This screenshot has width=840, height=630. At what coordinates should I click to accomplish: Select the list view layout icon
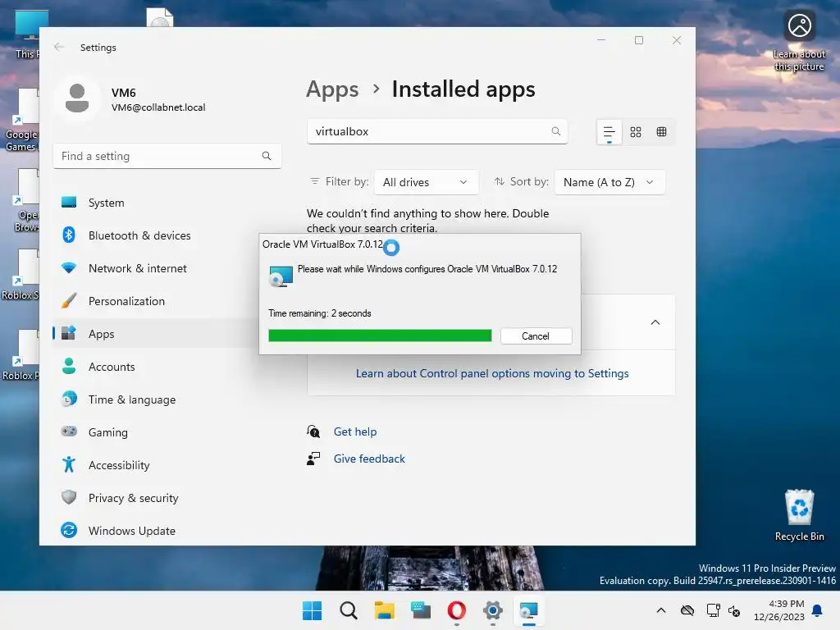(609, 132)
